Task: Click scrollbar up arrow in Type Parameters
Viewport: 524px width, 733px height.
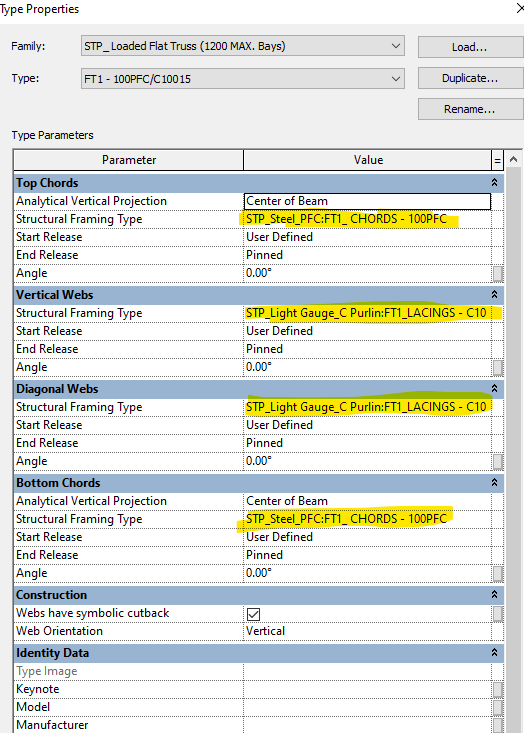Action: tap(513, 160)
